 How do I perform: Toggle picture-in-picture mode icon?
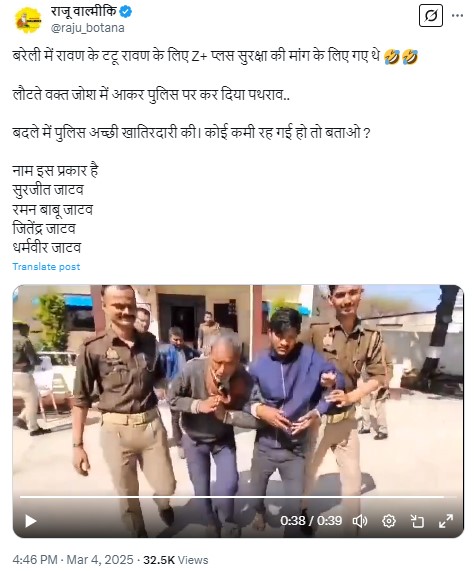pyautogui.click(x=417, y=521)
